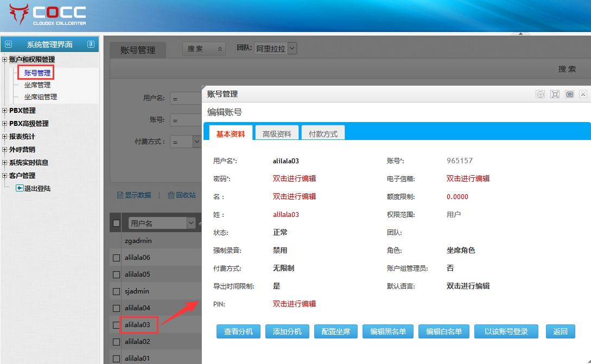Image resolution: width=591 pixels, height=364 pixels.
Task: Switch to the 高级资料 tab
Action: (277, 133)
